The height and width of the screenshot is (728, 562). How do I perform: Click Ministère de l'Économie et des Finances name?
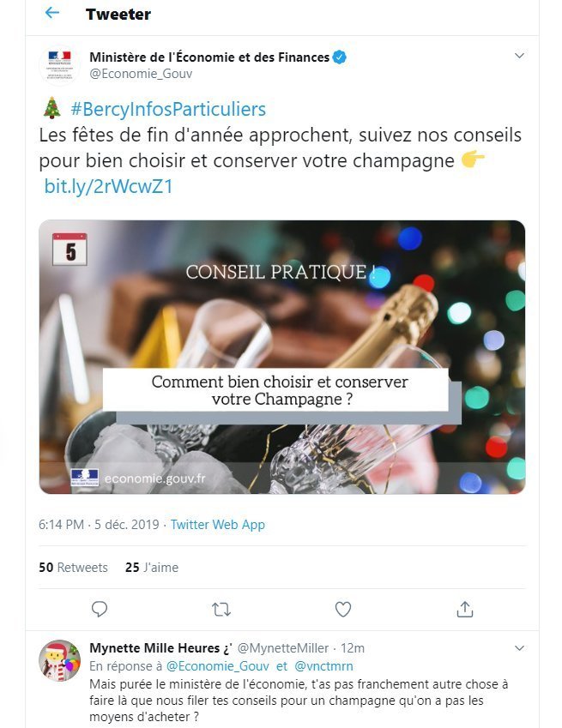pyautogui.click(x=209, y=57)
